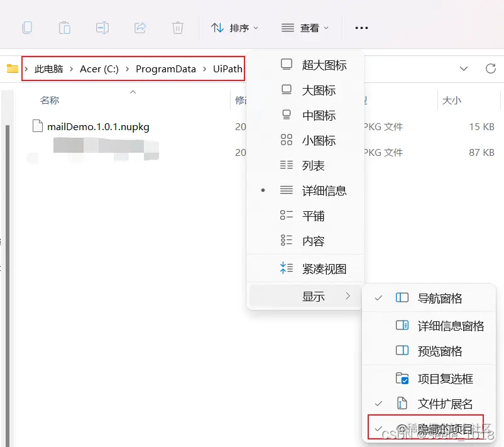This screenshot has height=447, width=504.
Task: Click the Share icon in the toolbar
Action: 140,28
